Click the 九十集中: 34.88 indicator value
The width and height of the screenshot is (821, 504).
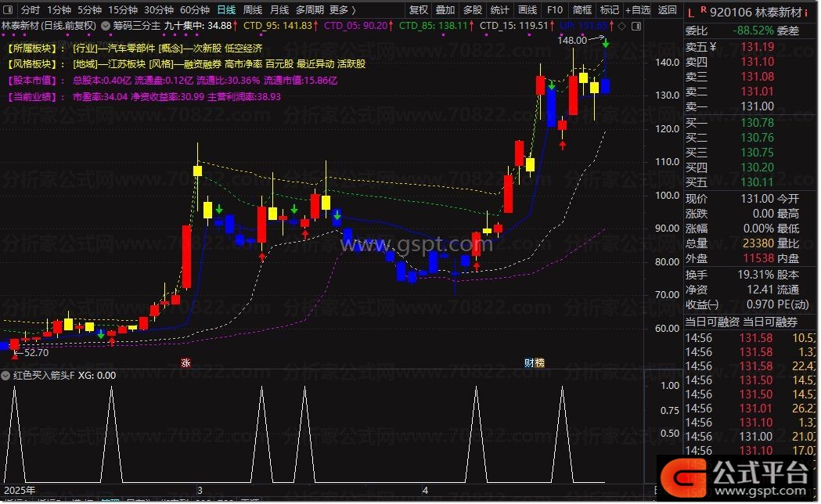(x=198, y=26)
